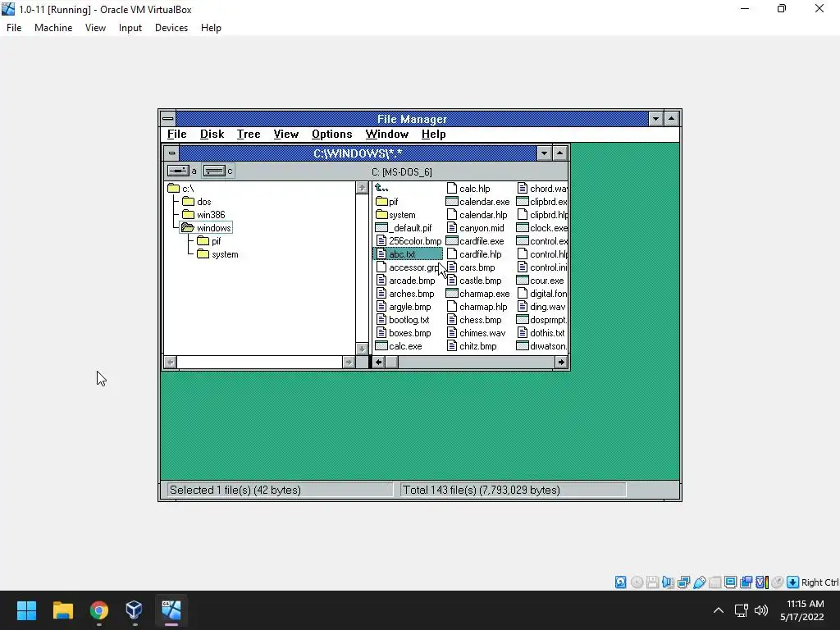
Task: Select cars.bmp file
Action: [471, 267]
